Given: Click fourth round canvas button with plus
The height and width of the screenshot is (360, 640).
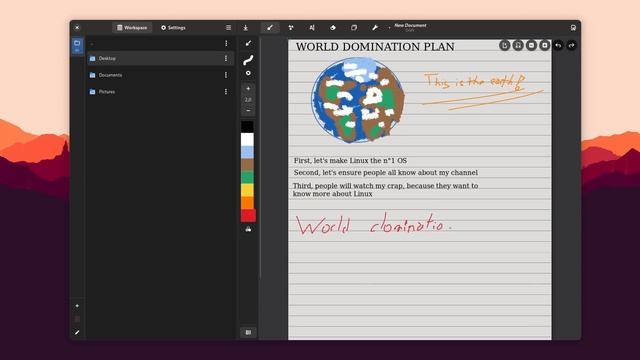Looking at the screenshot, I should point(544,45).
